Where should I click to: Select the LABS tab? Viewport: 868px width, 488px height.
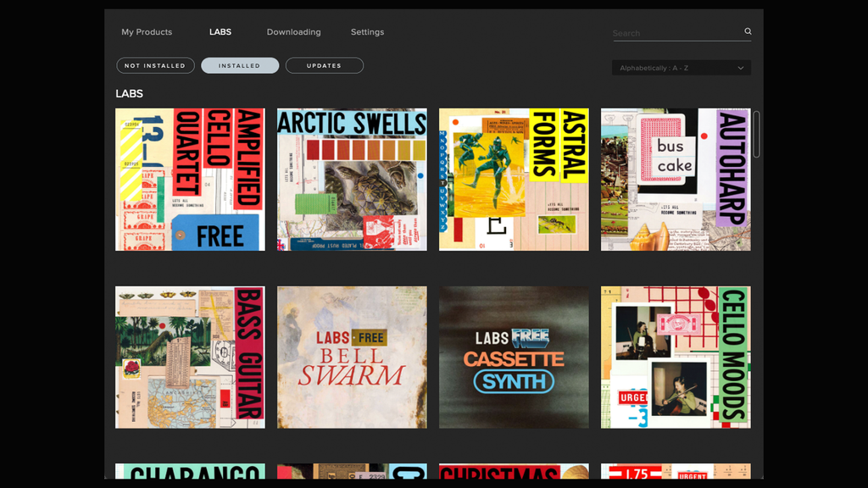[x=220, y=31]
